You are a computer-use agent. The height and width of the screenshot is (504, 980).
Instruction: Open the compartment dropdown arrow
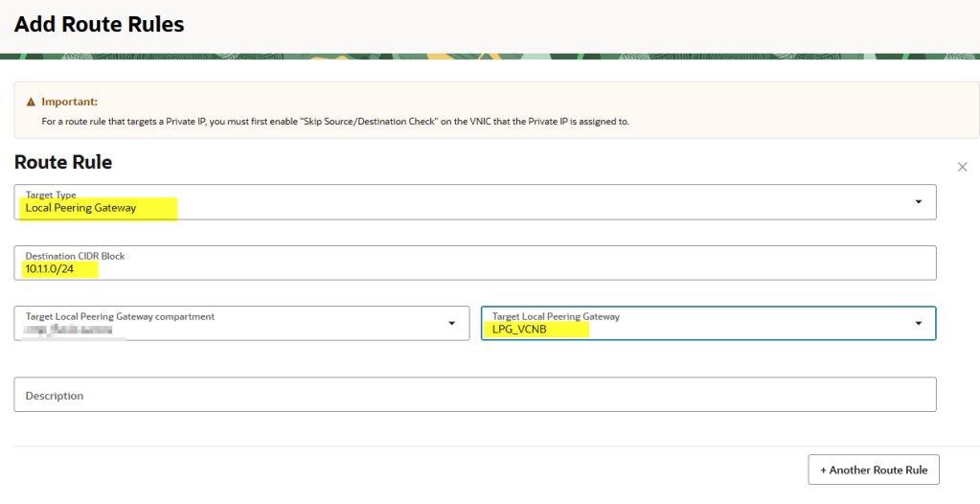coord(451,324)
